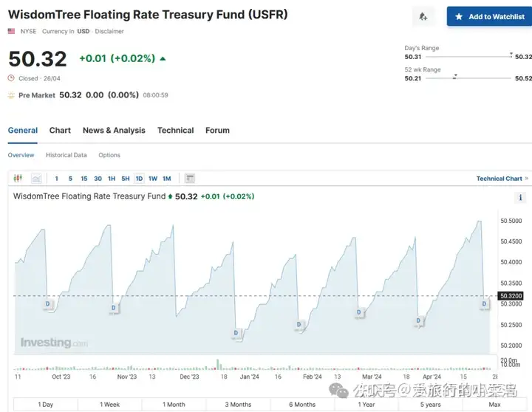Select the Overview sub-tab
Viewport: 532px width, 412px height.
point(21,155)
